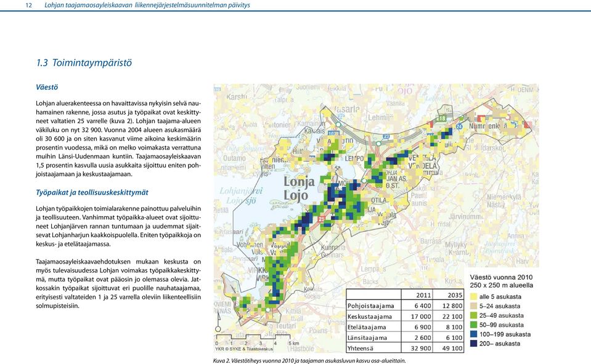Image resolution: width=591 pixels, height=364 pixels.
Task: Click the red route 25 road shield
Action: [321, 219]
